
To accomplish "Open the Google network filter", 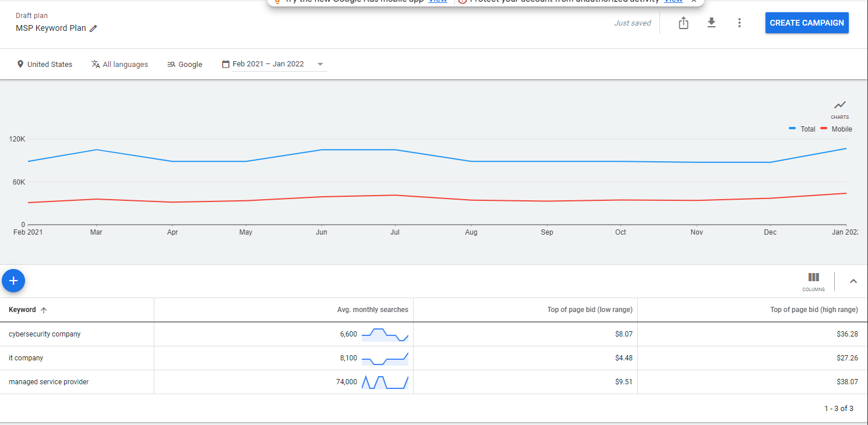I will pyautogui.click(x=185, y=64).
